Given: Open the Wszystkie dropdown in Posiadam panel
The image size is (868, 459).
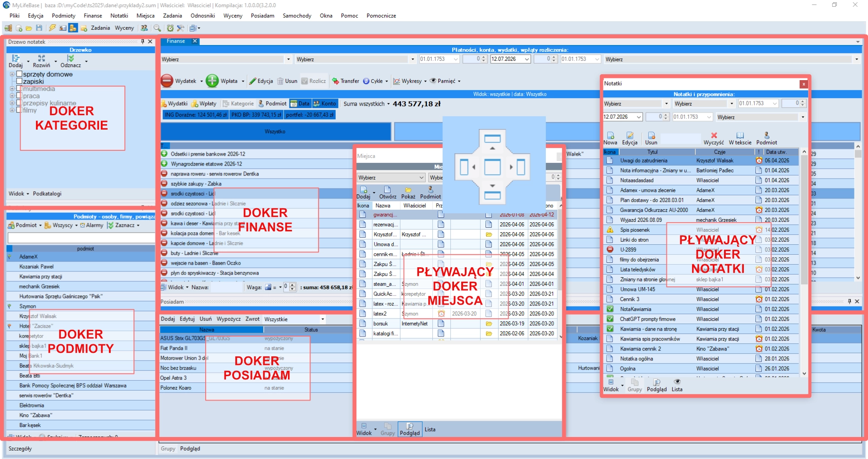Looking at the screenshot, I should [x=323, y=319].
